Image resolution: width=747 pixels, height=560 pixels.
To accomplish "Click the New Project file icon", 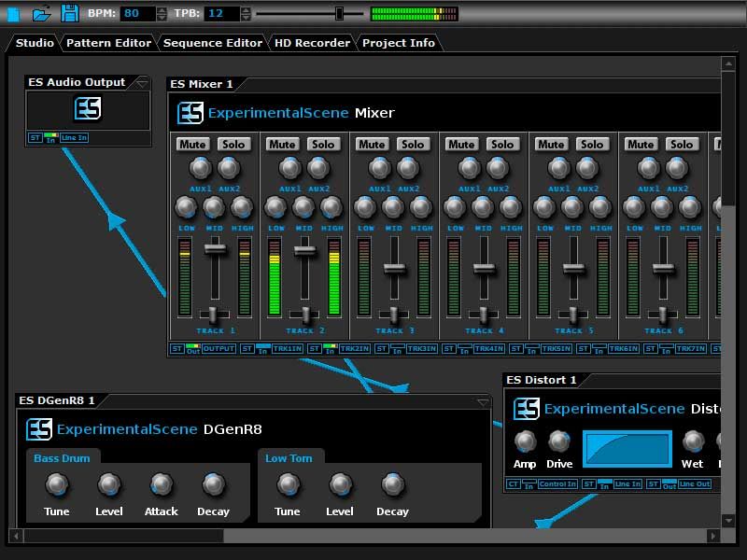I will [x=13, y=13].
